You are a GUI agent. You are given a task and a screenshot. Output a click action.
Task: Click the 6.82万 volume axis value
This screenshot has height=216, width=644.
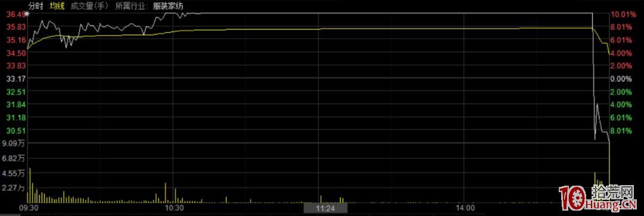[14, 158]
